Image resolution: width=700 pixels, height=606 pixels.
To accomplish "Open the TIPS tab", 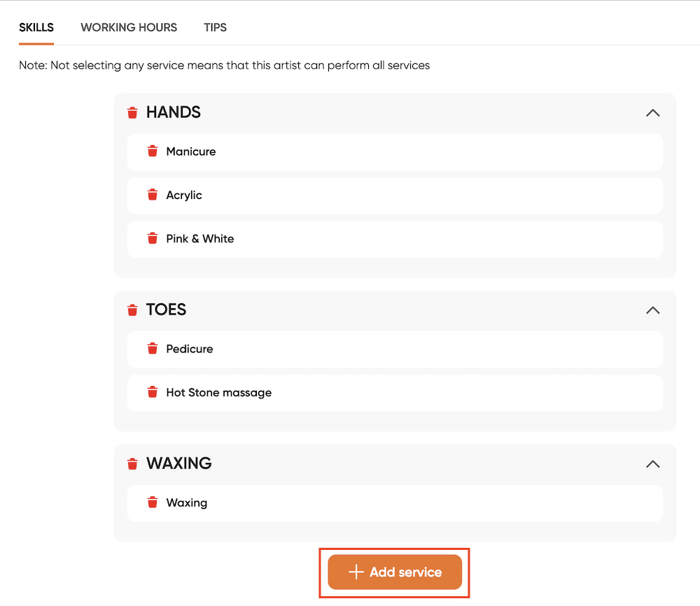I will pos(215,28).
